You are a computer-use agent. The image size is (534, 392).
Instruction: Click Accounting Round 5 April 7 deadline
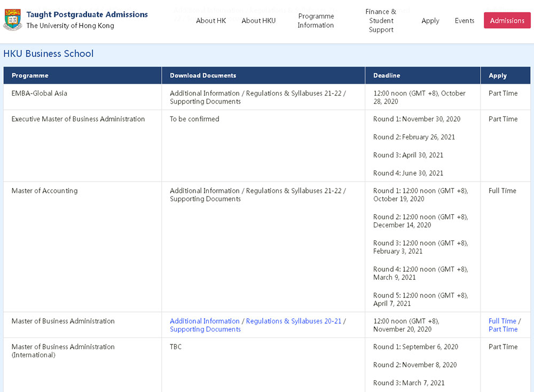coord(421,300)
